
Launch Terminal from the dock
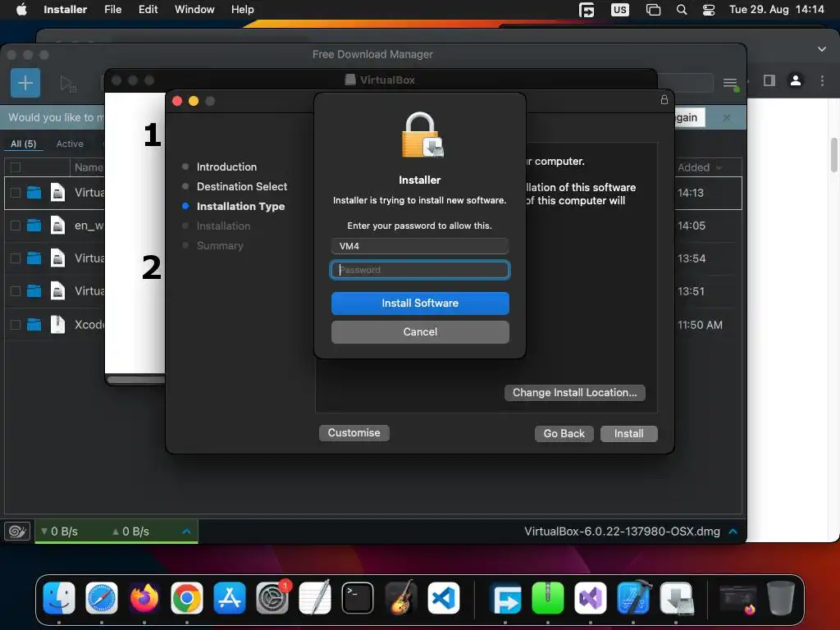pos(358,598)
